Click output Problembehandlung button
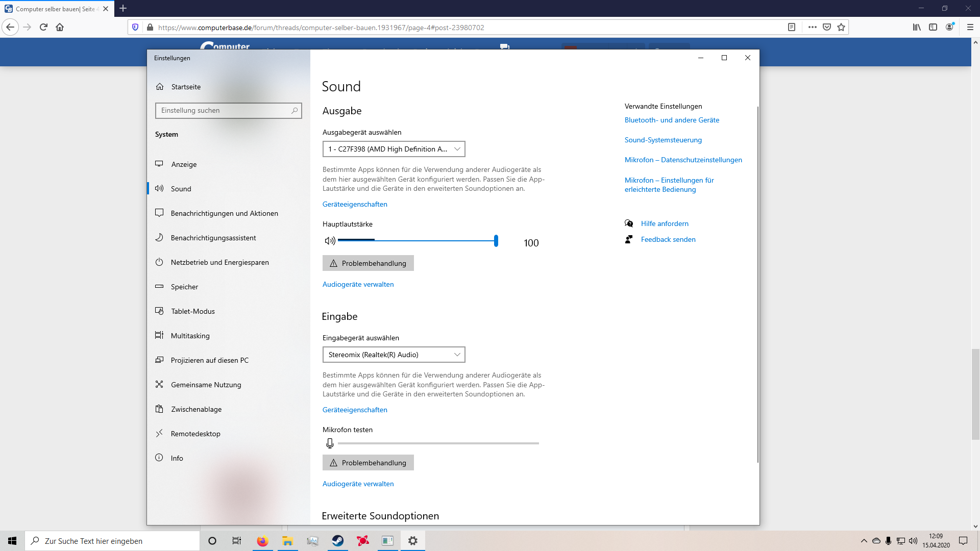Viewport: 980px width, 551px height. pos(368,263)
